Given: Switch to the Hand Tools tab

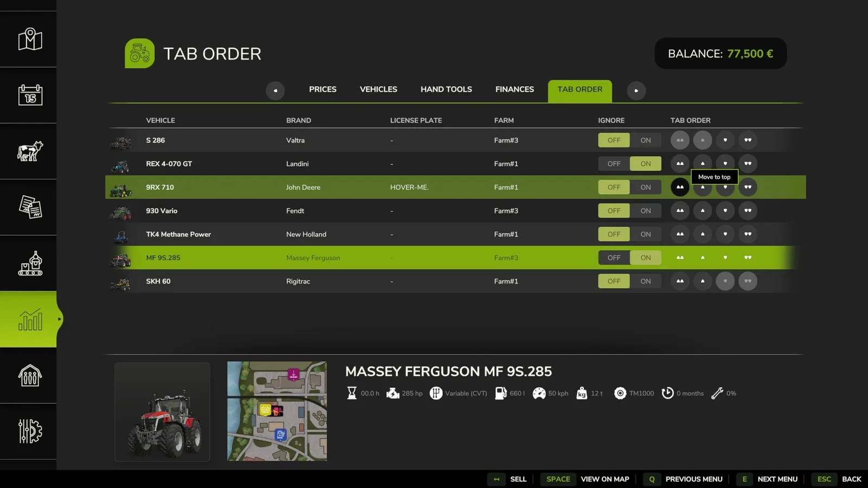Looking at the screenshot, I should [x=446, y=89].
